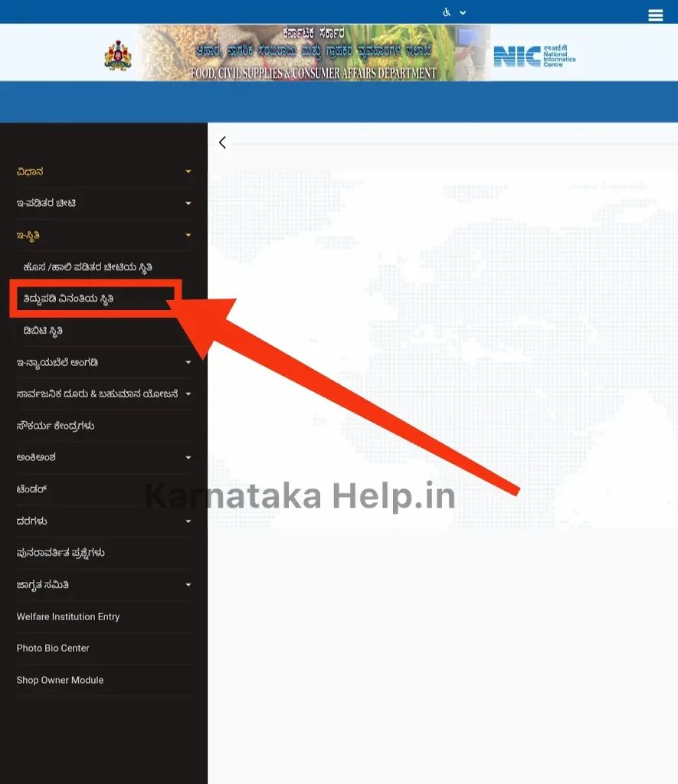This screenshot has width=678, height=784.
Task: Open ತಿದ್ದುಪಡಿ ವಿನಂತಿಯ ಸ್ಥಿತಿ link
Action: [68, 299]
